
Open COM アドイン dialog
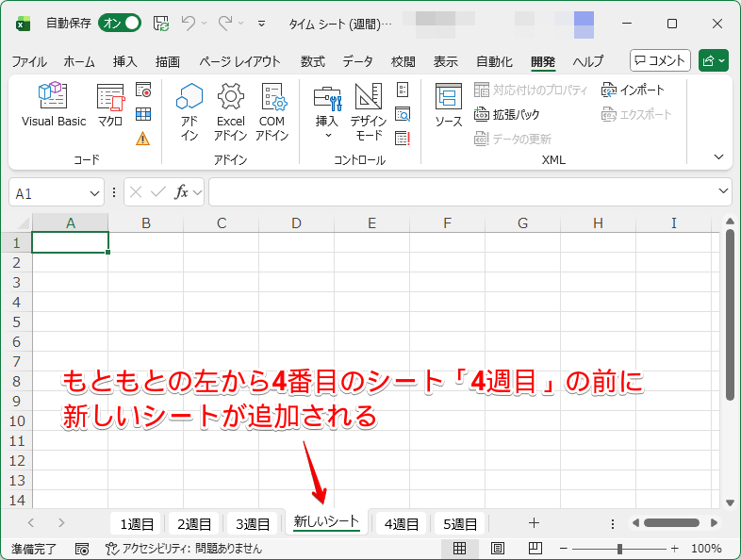tap(272, 111)
